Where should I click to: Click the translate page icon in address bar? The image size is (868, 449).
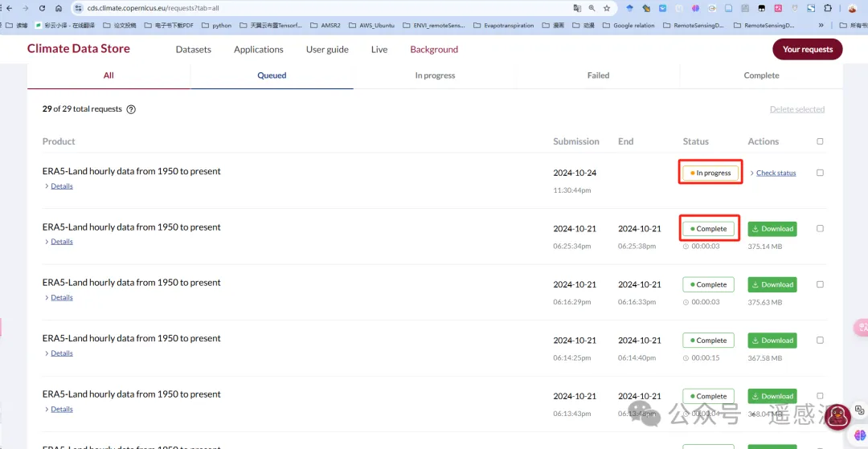click(x=577, y=8)
